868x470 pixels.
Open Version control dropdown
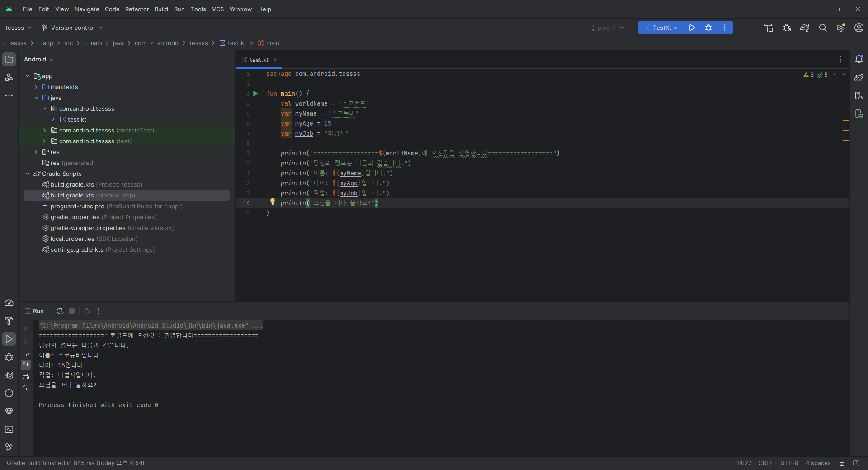pos(72,28)
